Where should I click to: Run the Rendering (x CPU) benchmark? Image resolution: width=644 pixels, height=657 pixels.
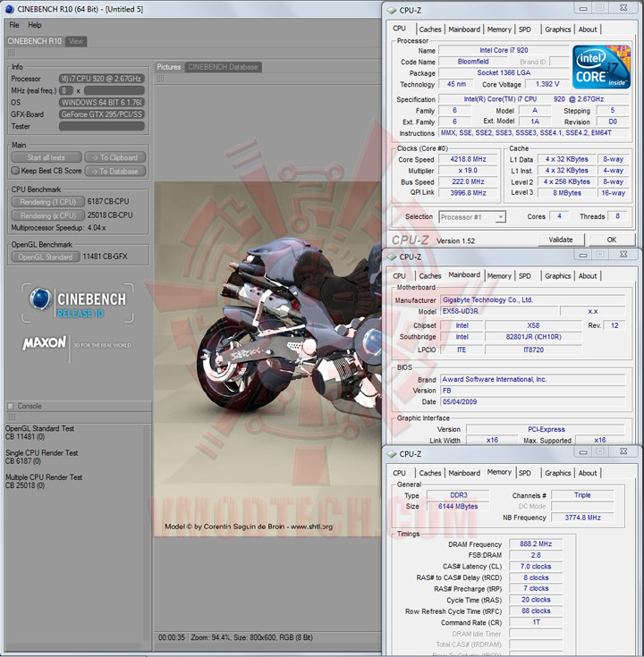tap(47, 215)
